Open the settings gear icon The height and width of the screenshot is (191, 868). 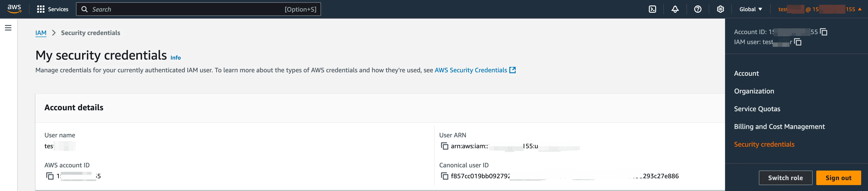pos(720,9)
